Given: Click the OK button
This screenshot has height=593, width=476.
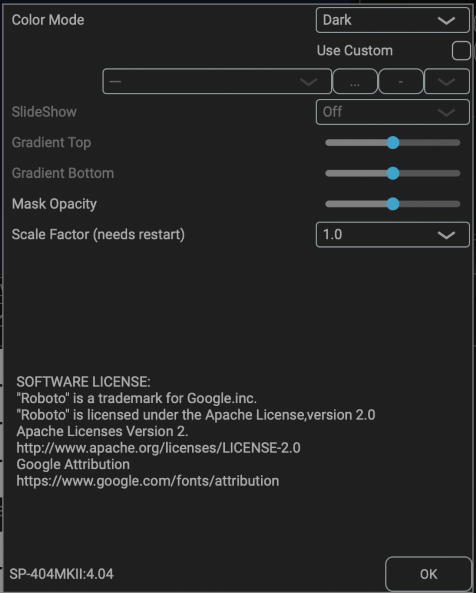Looking at the screenshot, I should pos(428,574).
